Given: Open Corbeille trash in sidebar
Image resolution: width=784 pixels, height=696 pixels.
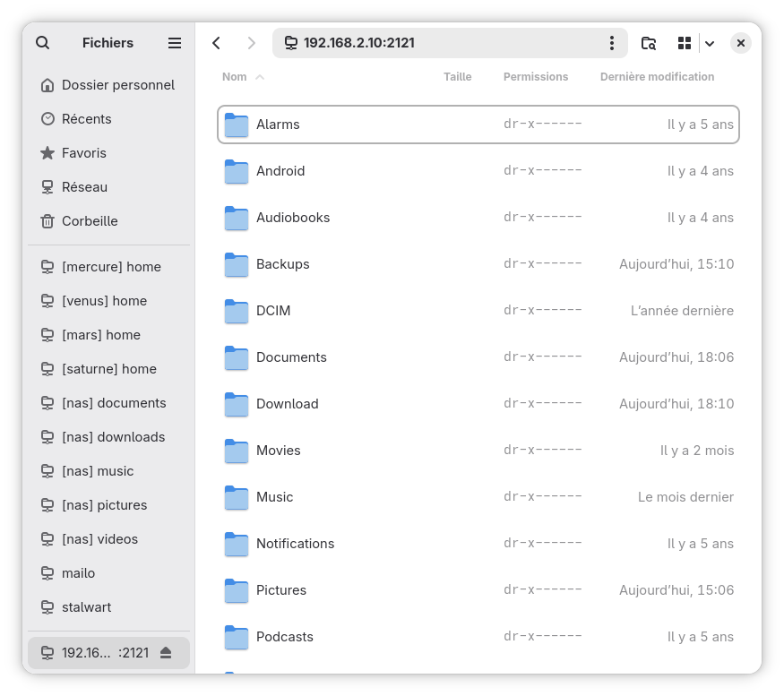Looking at the screenshot, I should click(x=90, y=221).
